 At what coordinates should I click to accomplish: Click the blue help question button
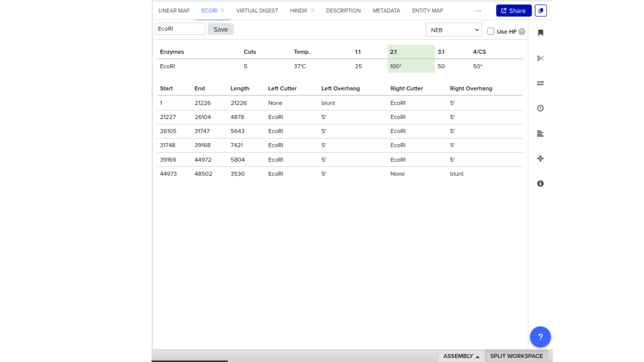(x=540, y=337)
